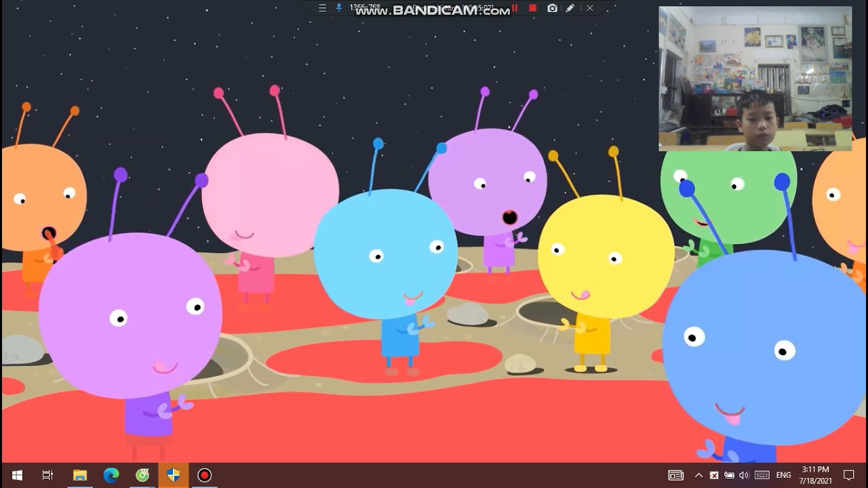868x488 pixels.
Task: Open the Bandicam taskbar icon with red dot
Action: [205, 475]
